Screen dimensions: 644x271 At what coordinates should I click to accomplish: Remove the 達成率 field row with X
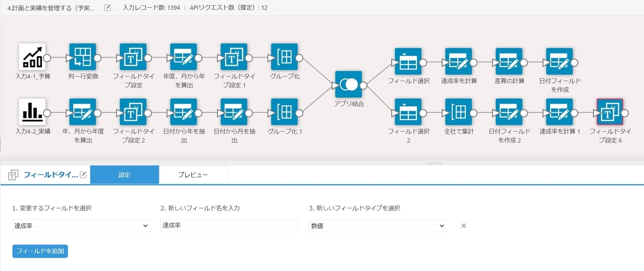coord(464,226)
